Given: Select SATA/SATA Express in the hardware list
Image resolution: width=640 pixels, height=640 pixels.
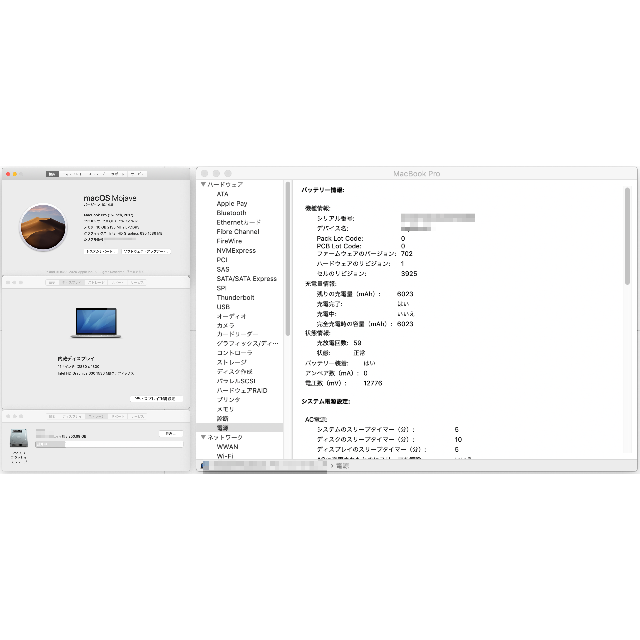Looking at the screenshot, I should tap(247, 278).
